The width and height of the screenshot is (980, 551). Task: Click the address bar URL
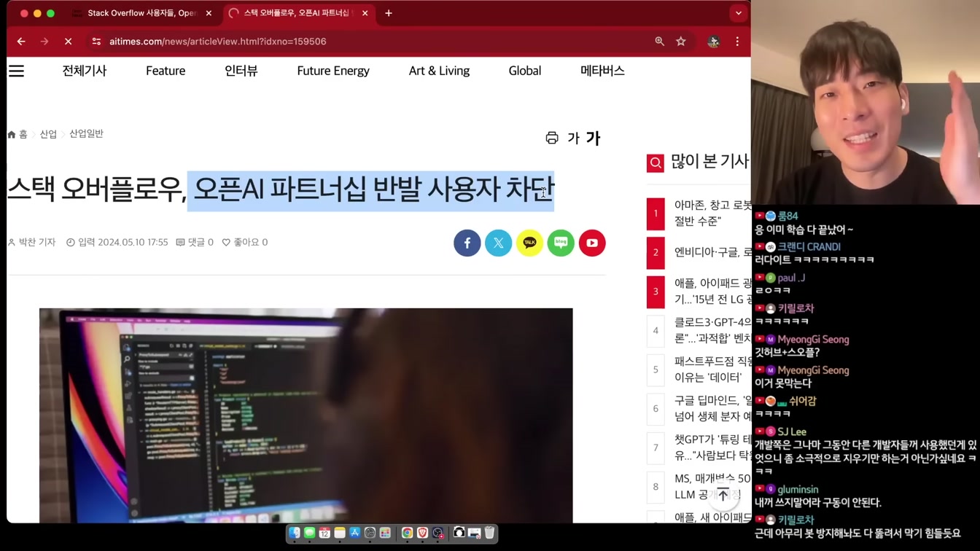click(x=217, y=42)
